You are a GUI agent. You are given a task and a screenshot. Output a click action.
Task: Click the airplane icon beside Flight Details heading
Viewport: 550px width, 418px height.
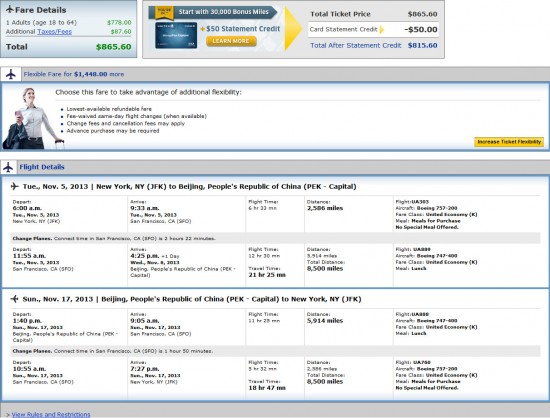[x=8, y=167]
